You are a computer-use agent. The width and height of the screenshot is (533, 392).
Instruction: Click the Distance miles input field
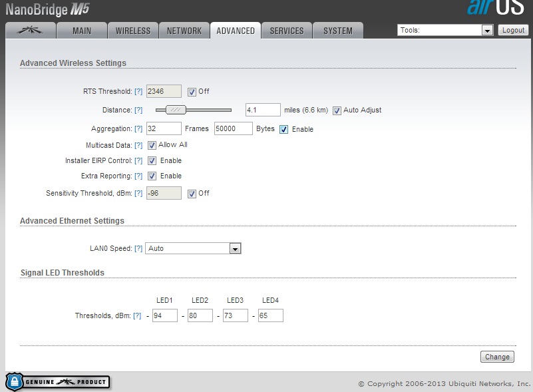click(x=263, y=110)
